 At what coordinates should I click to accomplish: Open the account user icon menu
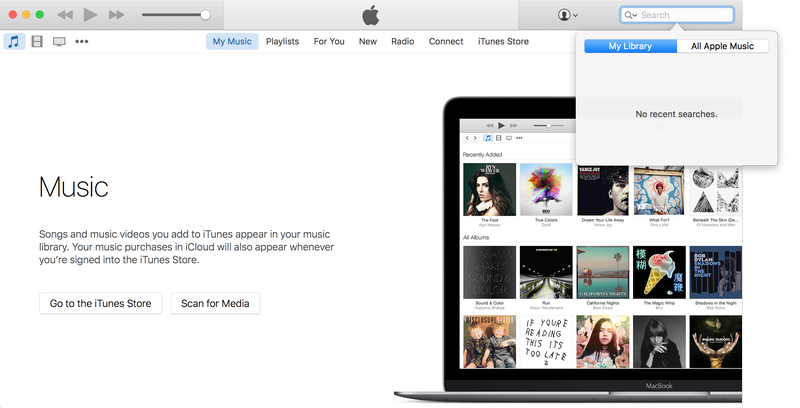[567, 15]
